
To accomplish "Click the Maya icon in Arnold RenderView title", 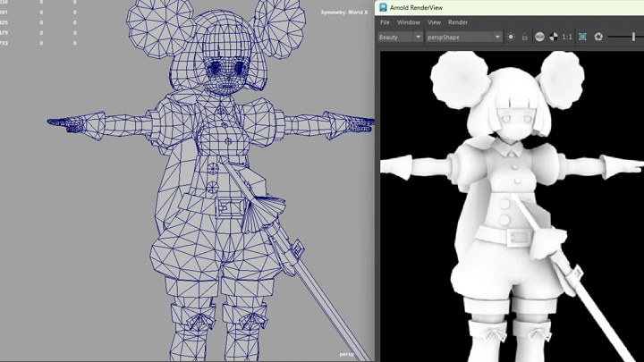I will point(383,7).
